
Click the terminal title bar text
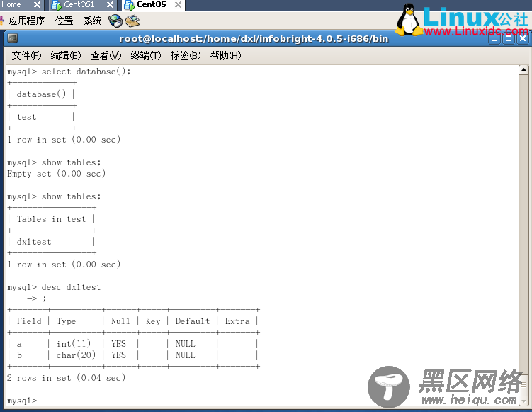coord(254,39)
